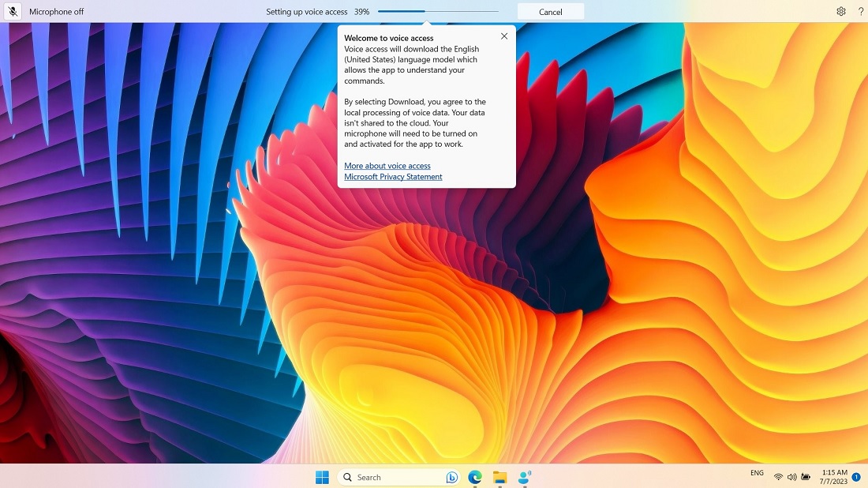Open the People app on the taskbar

523,477
